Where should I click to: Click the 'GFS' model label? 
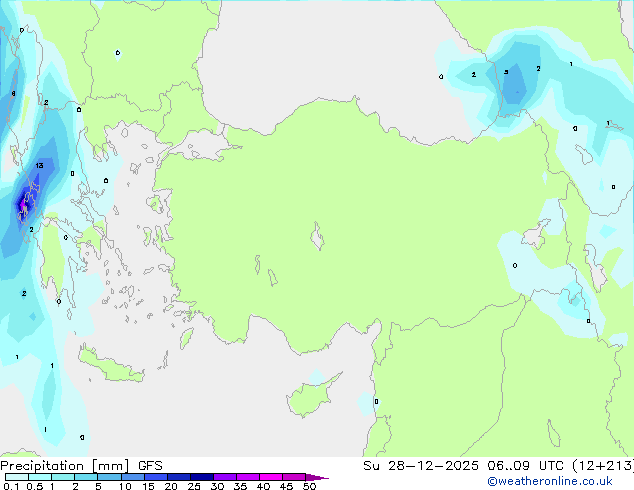point(150,466)
